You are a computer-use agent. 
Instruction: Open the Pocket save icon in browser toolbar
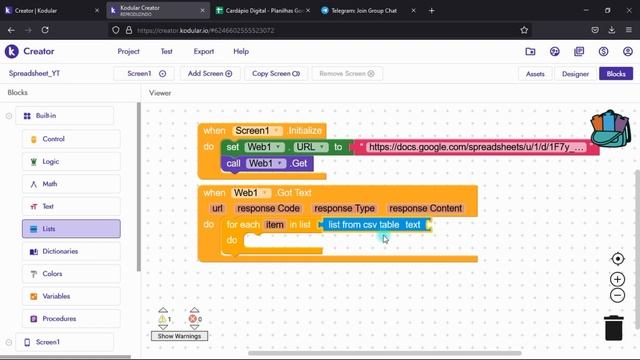coord(595,30)
